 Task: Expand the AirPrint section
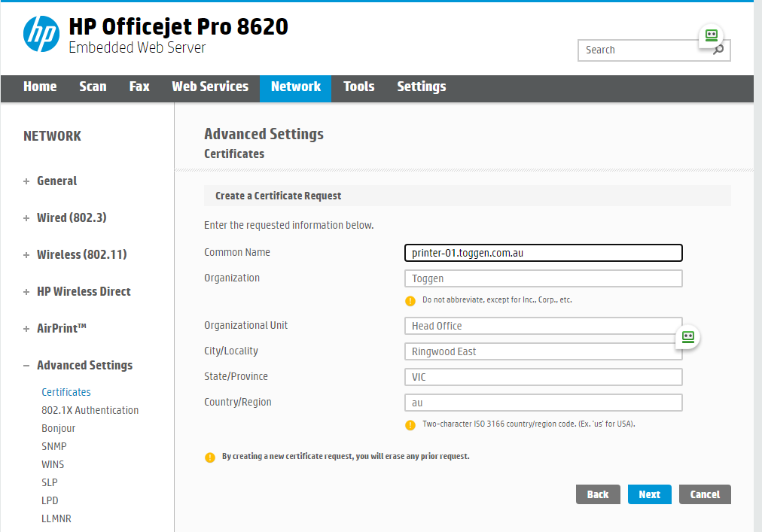tap(26, 329)
